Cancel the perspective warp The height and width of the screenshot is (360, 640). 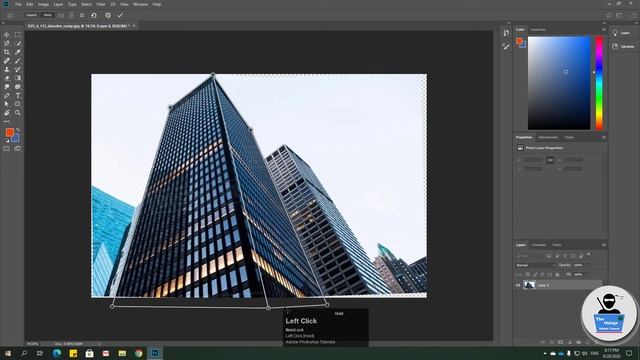108,15
